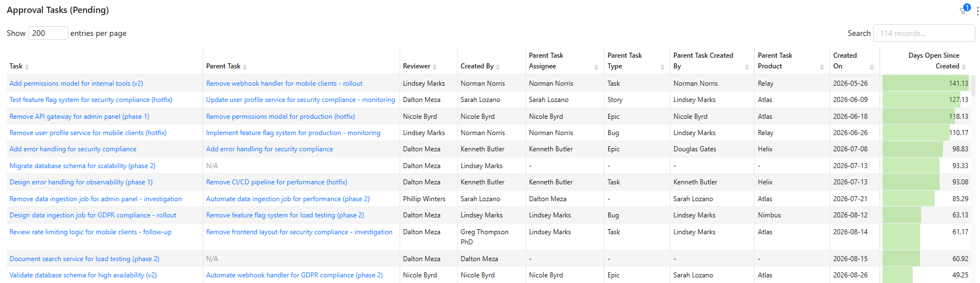Open task Add permissions model for internal tools (v2)
The width and height of the screenshot is (980, 283).
pos(76,83)
